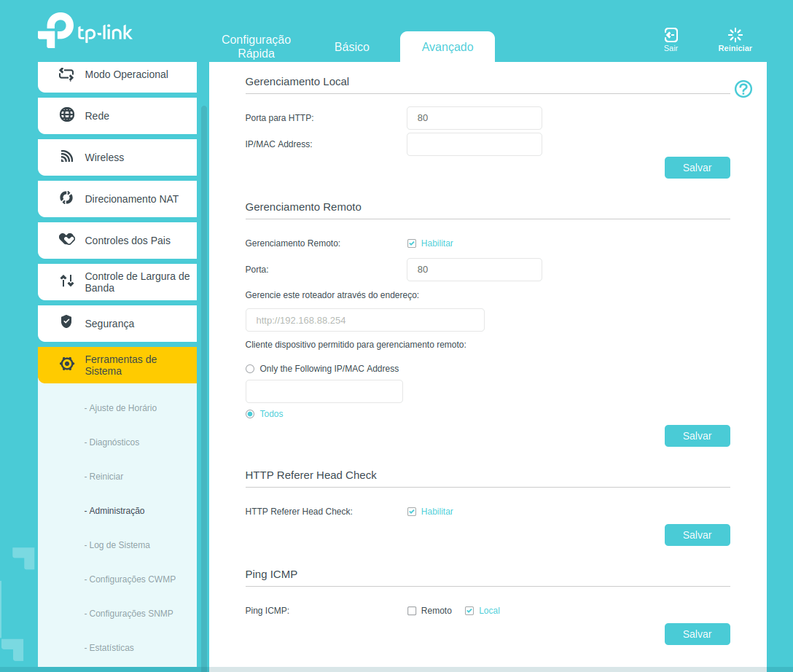Click the Controles dos Pais heart icon
This screenshot has width=793, height=672.
[67, 240]
